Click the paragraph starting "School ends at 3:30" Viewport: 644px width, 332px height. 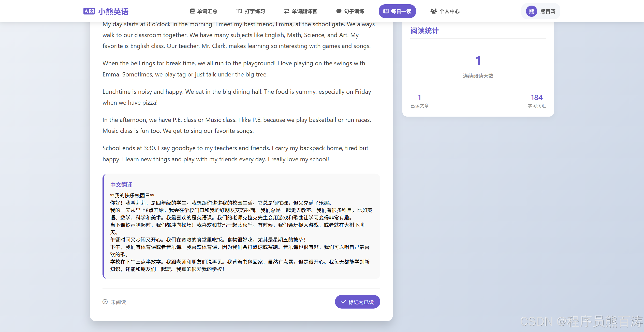pos(235,154)
